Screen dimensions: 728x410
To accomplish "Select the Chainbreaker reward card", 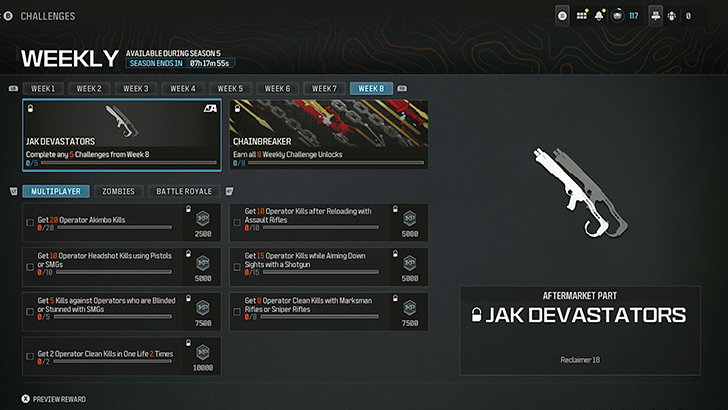I will pos(329,135).
